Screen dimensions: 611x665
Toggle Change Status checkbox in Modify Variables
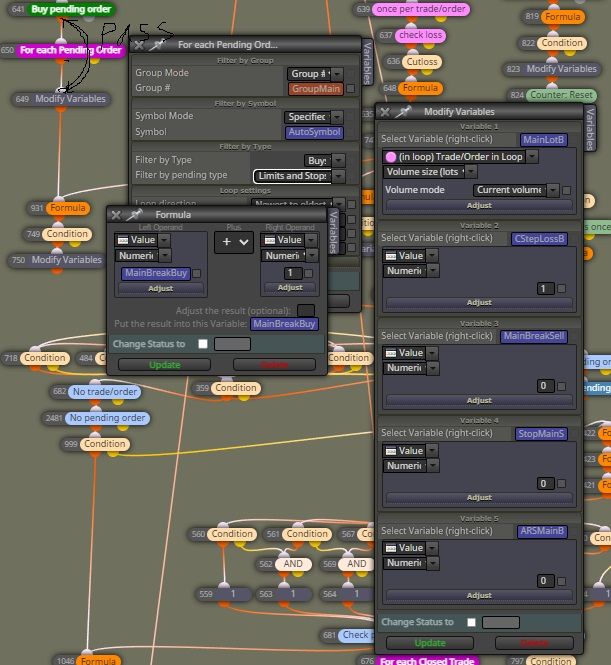[471, 622]
